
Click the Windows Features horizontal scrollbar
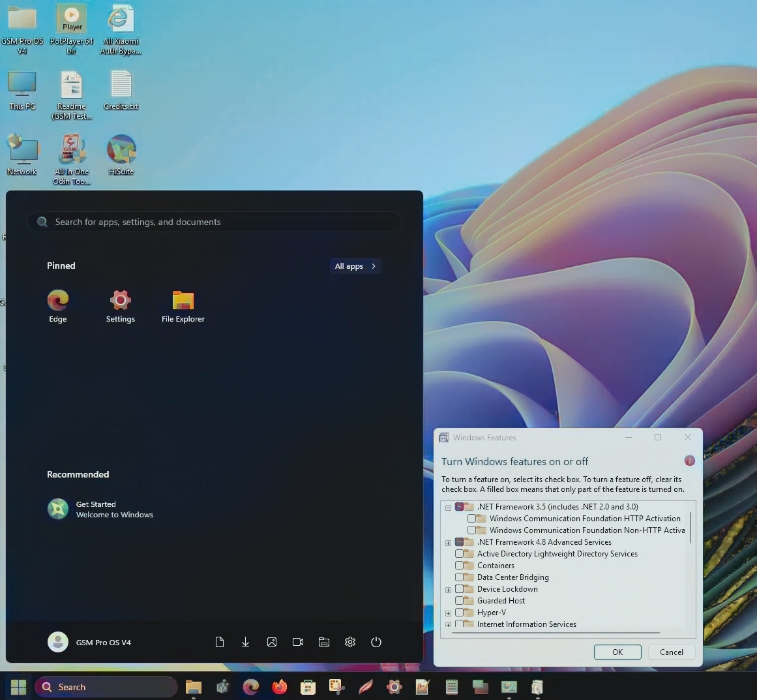[555, 632]
